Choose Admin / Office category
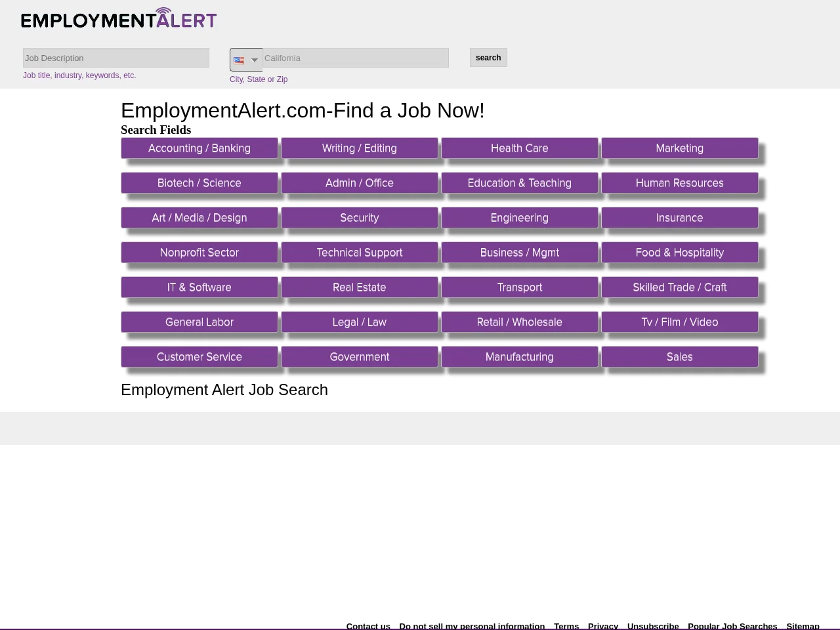840x630 pixels. pos(360,183)
